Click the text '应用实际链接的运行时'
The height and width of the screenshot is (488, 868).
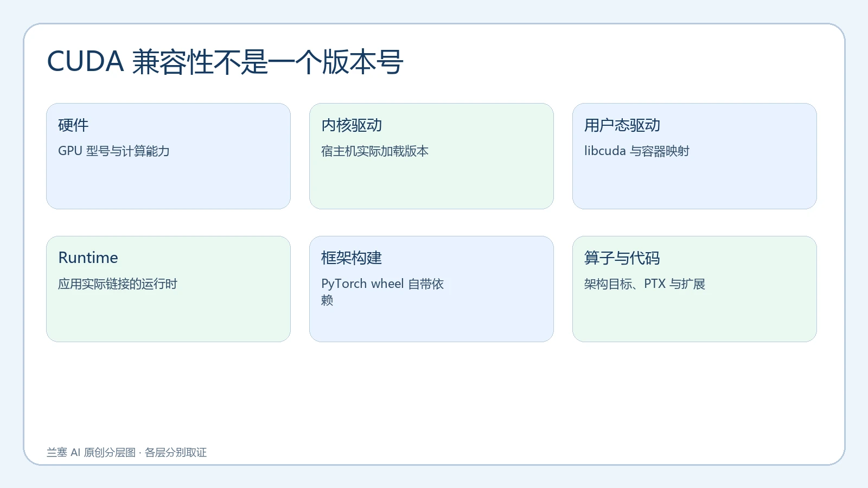click(x=118, y=284)
